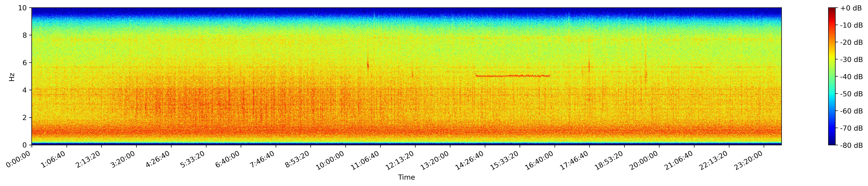Screen dimensions: 868x186
Task: Click the 2 Hz y-axis tick label
Action: click(25, 118)
